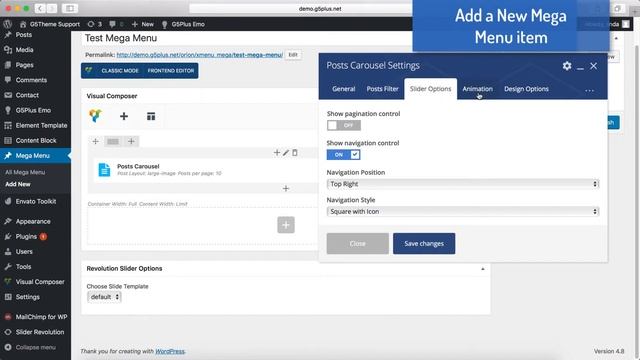Click the Save changes button
640x360 pixels.
[424, 244]
